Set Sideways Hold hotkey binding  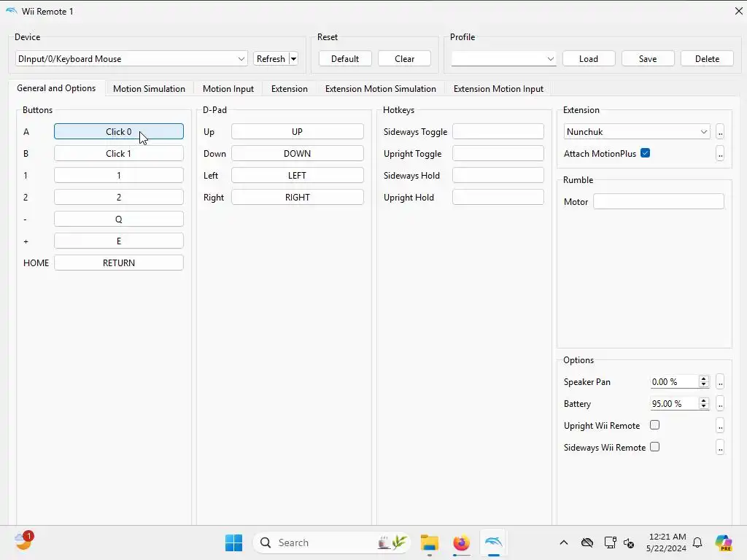498,175
